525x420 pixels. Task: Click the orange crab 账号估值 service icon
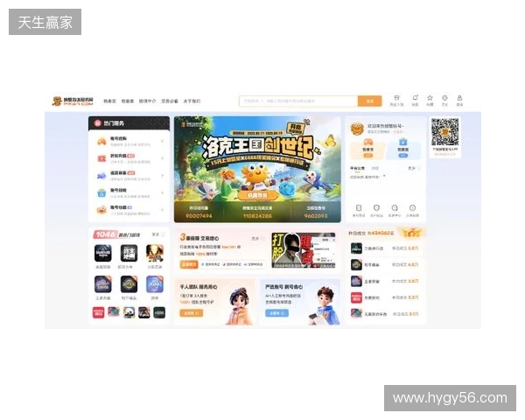(101, 210)
